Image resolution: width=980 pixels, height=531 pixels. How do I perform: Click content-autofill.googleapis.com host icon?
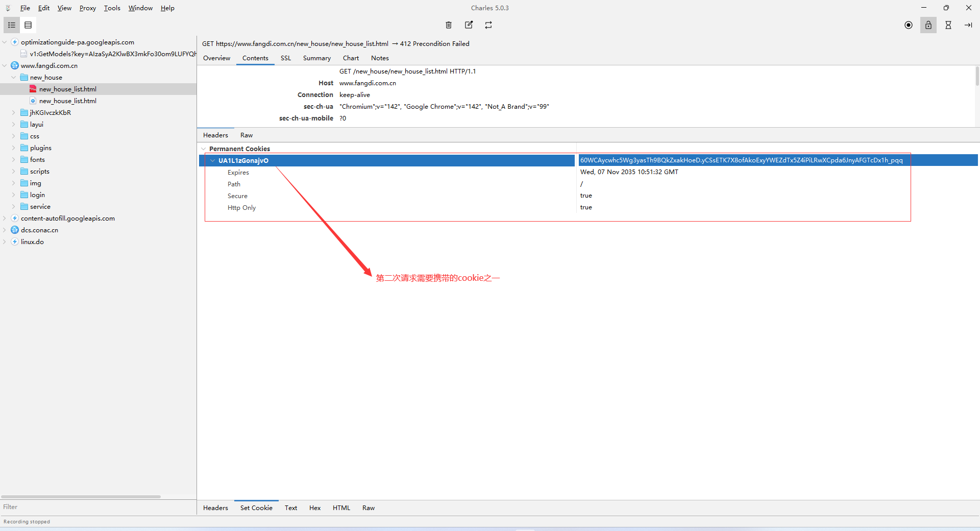(x=15, y=219)
